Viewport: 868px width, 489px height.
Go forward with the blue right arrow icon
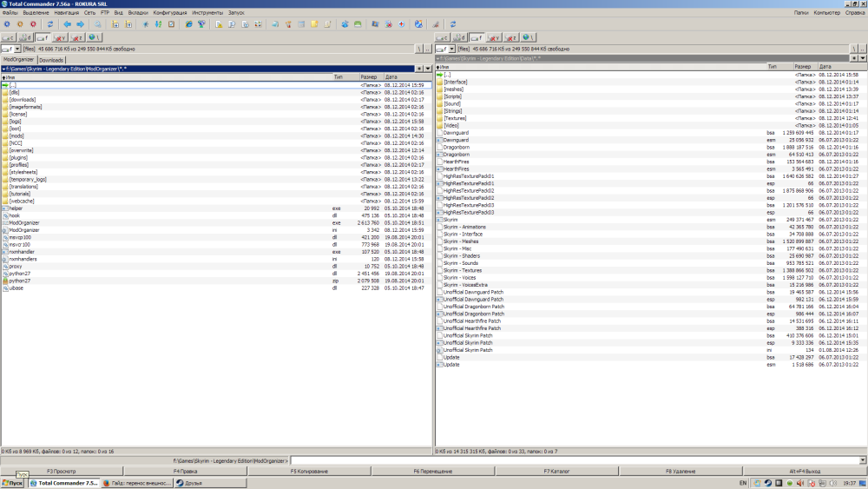pyautogui.click(x=80, y=24)
